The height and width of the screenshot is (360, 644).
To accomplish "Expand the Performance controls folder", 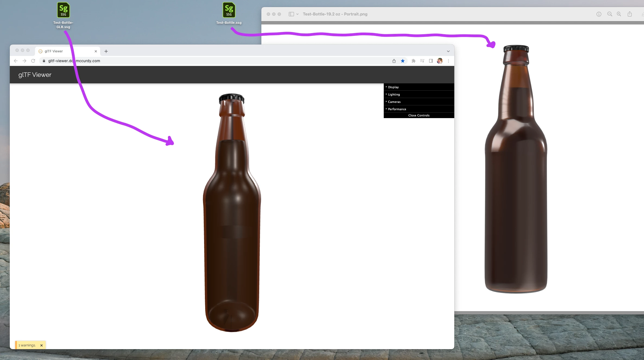I will [397, 109].
